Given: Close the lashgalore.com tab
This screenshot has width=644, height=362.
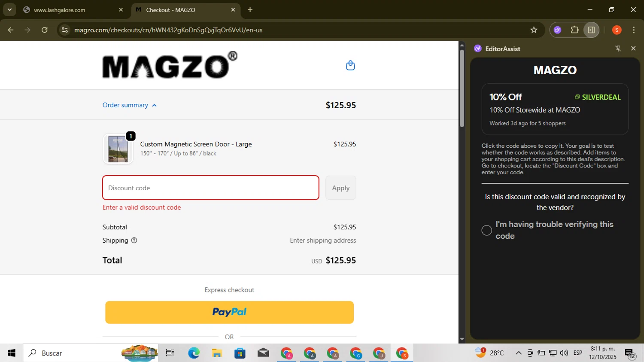Looking at the screenshot, I should point(121,10).
